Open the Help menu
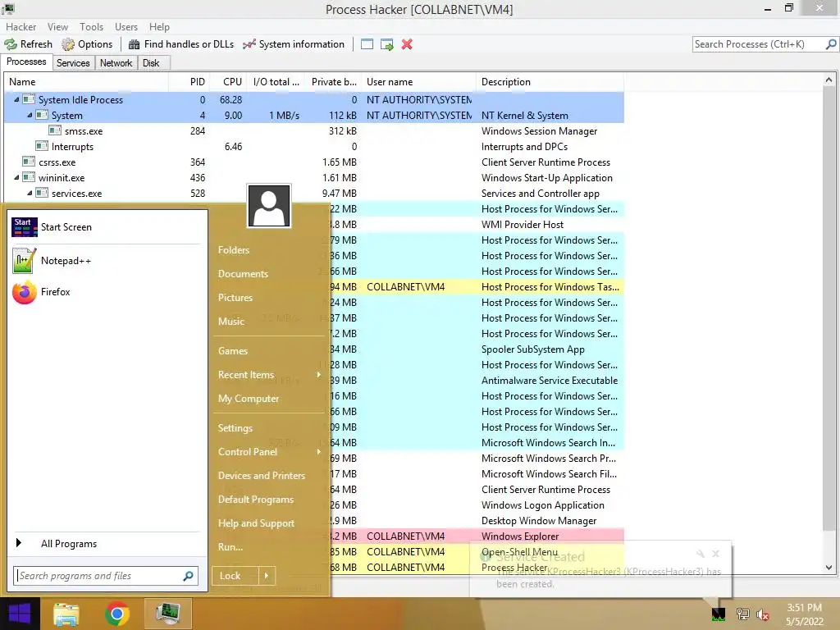Image resolution: width=840 pixels, height=630 pixels. click(x=159, y=27)
